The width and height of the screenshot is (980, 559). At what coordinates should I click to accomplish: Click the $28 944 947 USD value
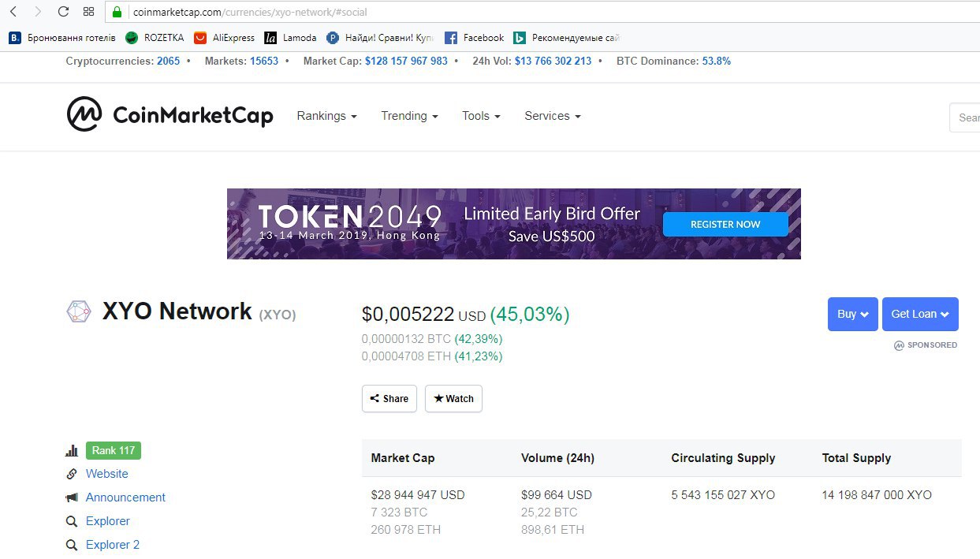click(418, 495)
